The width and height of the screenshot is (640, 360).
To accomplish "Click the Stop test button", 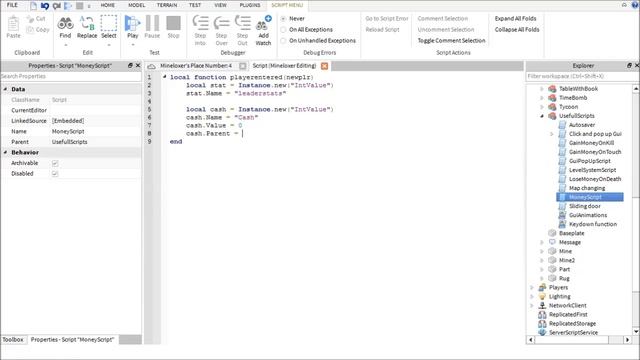I will [x=173, y=23].
